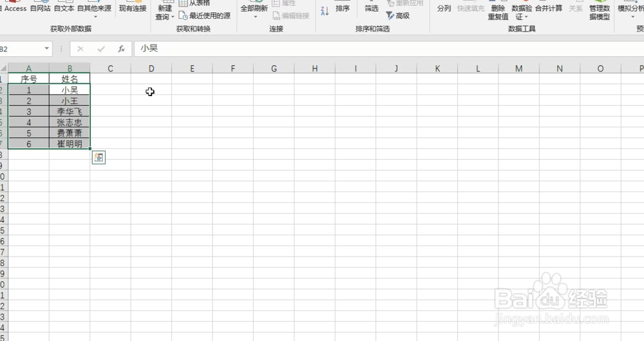Click the formula bar containing 小吴
Image resolution: width=644 pixels, height=341 pixels.
pyautogui.click(x=388, y=48)
